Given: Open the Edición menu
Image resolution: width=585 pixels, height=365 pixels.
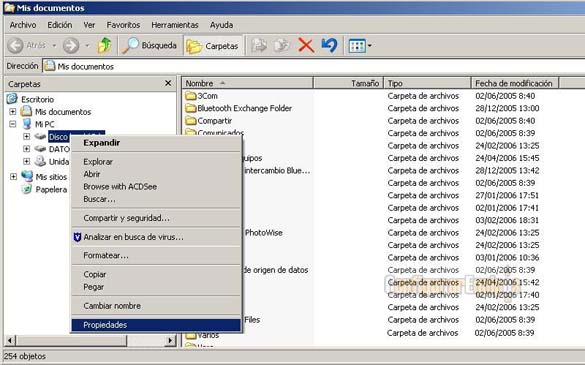Looking at the screenshot, I should pyautogui.click(x=60, y=25).
